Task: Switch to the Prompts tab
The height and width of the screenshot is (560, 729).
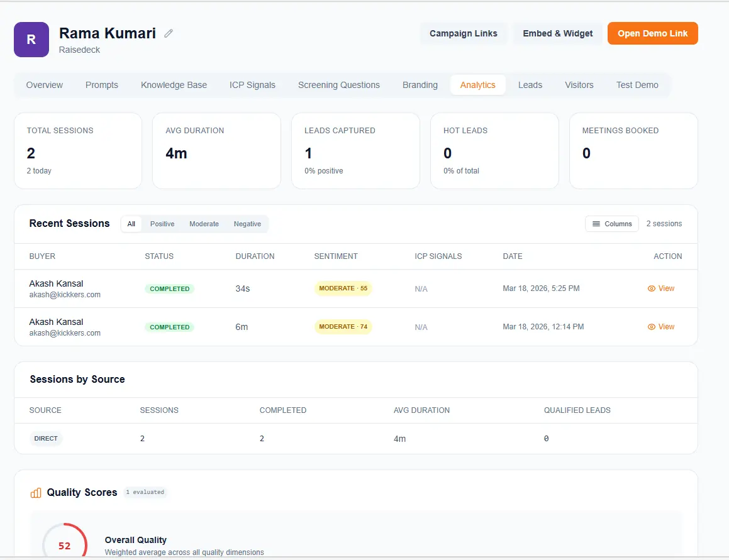Action: [x=102, y=85]
